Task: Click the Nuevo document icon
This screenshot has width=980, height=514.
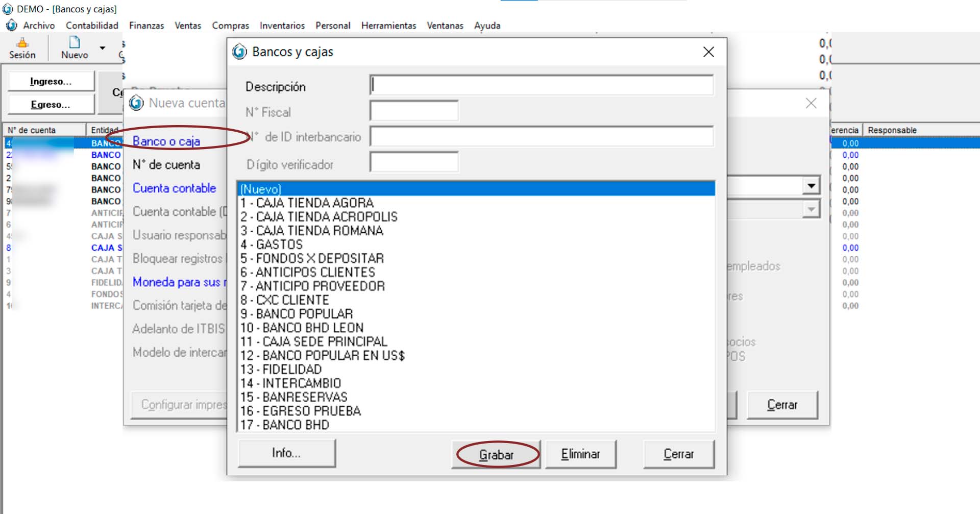Action: [x=75, y=43]
